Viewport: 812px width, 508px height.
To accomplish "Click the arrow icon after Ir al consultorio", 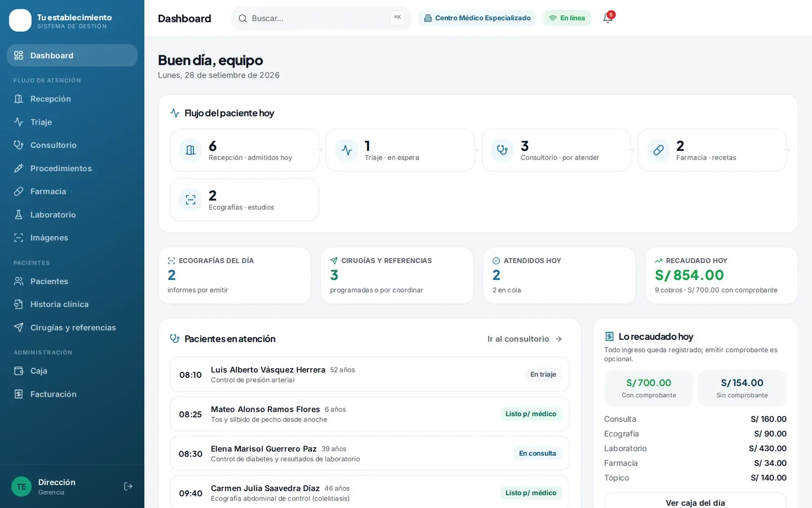I will [559, 339].
